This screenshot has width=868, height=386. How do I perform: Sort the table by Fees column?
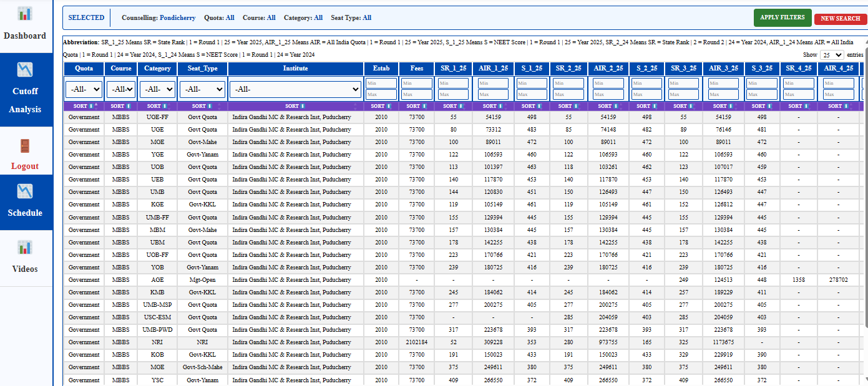[416, 106]
